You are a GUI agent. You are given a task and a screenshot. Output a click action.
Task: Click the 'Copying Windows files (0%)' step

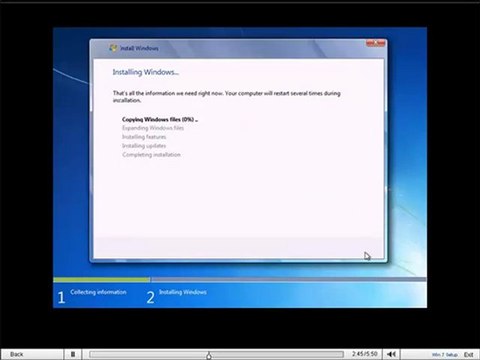tap(160, 119)
